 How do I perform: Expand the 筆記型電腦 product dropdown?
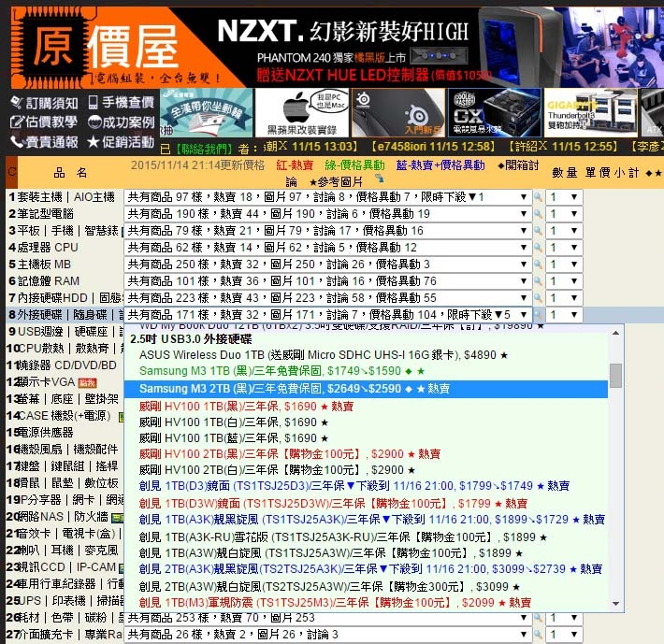[x=327, y=214]
